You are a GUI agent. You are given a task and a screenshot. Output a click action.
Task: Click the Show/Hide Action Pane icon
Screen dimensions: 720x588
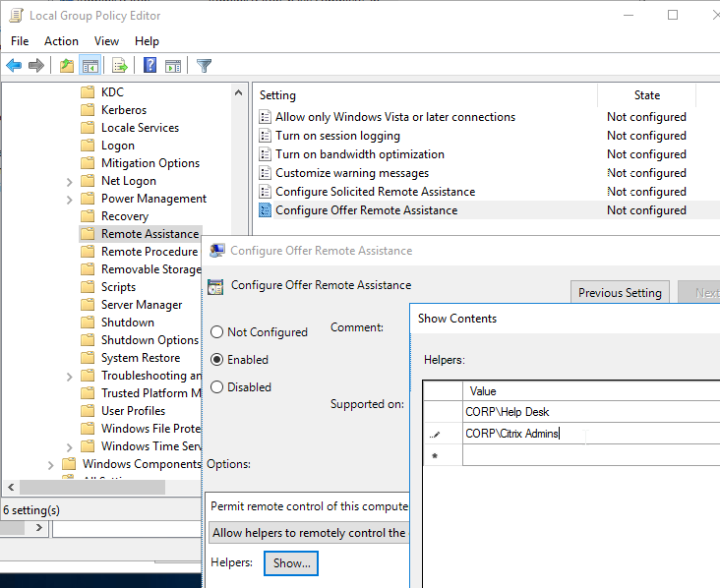pyautogui.click(x=173, y=66)
